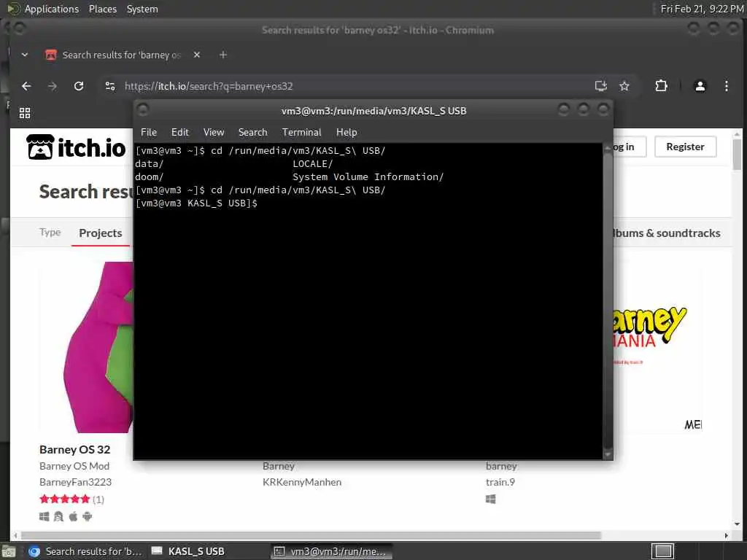Click the Applications menu logo icon
Screen dimensions: 747x560
13,9
